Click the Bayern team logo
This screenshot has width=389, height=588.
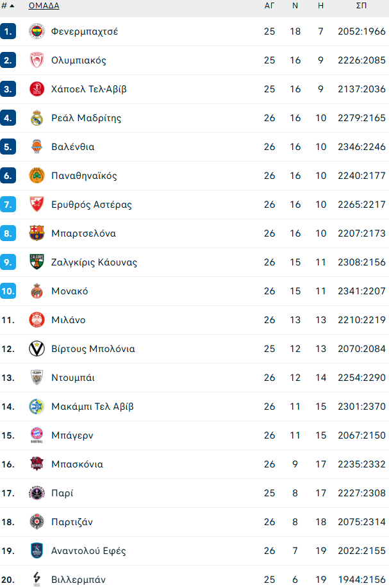pos(37,435)
